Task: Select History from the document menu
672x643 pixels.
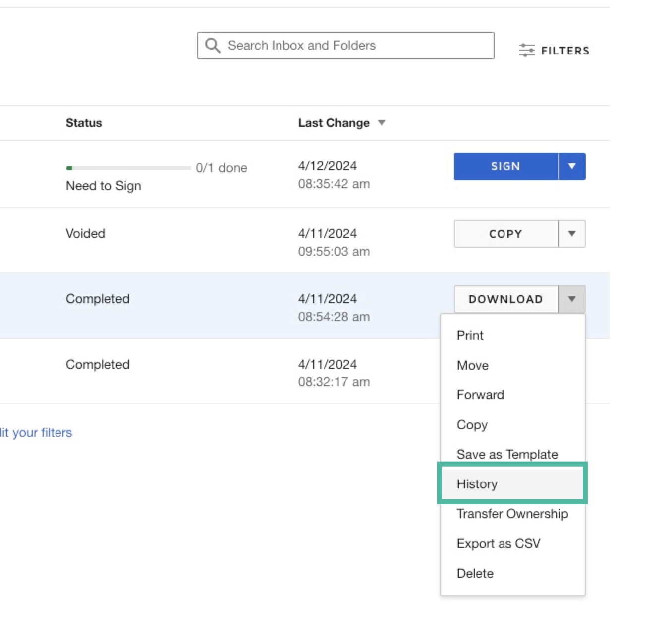Action: (x=476, y=484)
